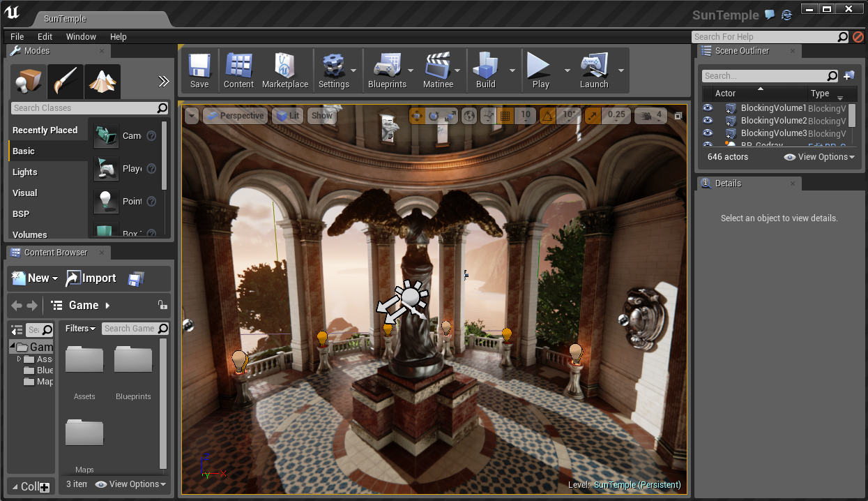Screen dimensions: 868x501
Task: Click the Show button in viewport
Action: [321, 116]
